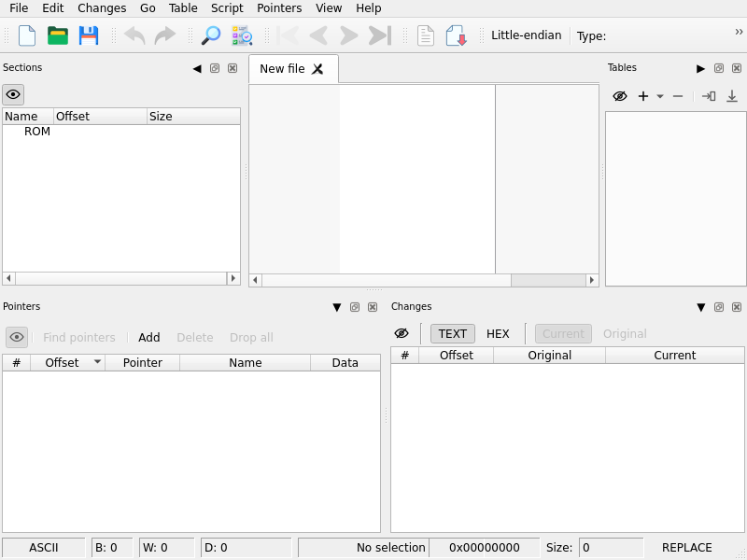The width and height of the screenshot is (747, 560).
Task: Float the Pointers panel
Action: click(355, 307)
